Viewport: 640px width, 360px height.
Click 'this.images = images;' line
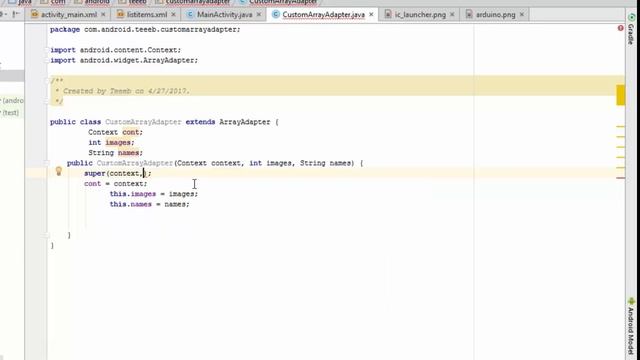(153, 194)
